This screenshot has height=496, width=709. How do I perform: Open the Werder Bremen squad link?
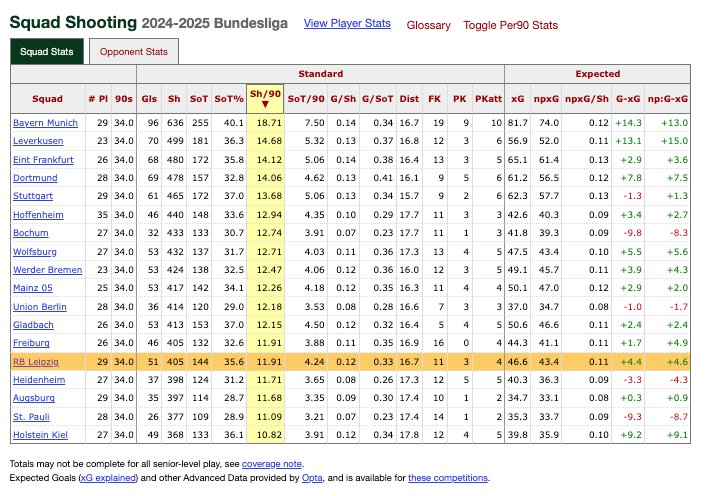click(47, 270)
